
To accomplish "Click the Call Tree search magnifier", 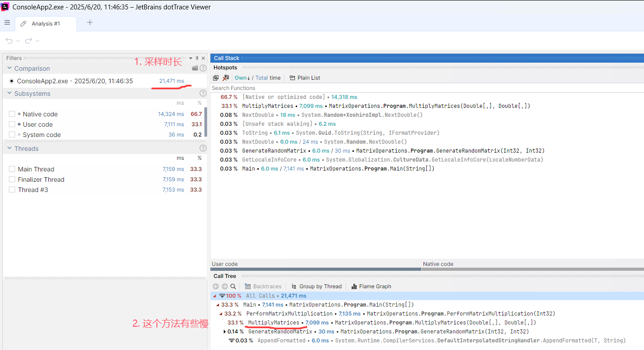I will pyautogui.click(x=233, y=286).
